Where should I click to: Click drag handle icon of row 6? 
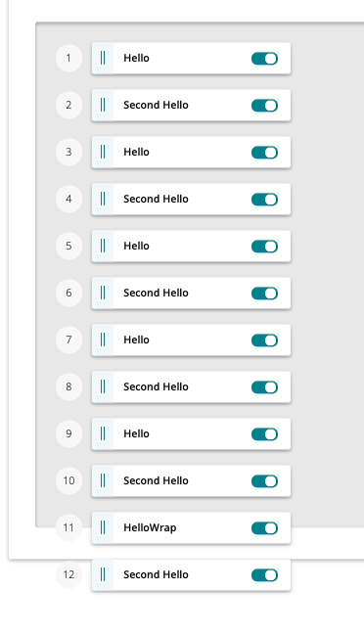pos(103,293)
